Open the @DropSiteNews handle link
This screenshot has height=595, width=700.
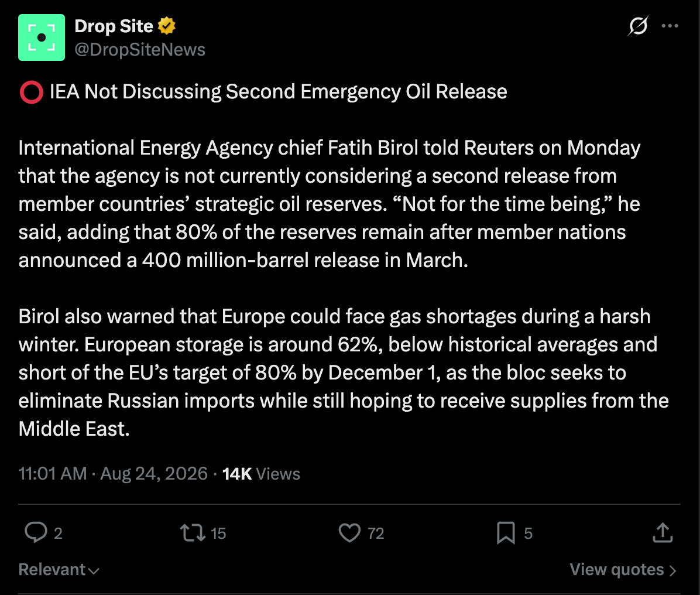(x=140, y=50)
